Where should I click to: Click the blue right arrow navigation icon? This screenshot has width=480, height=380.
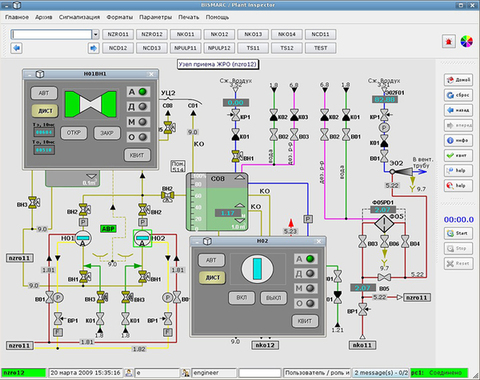point(94,48)
